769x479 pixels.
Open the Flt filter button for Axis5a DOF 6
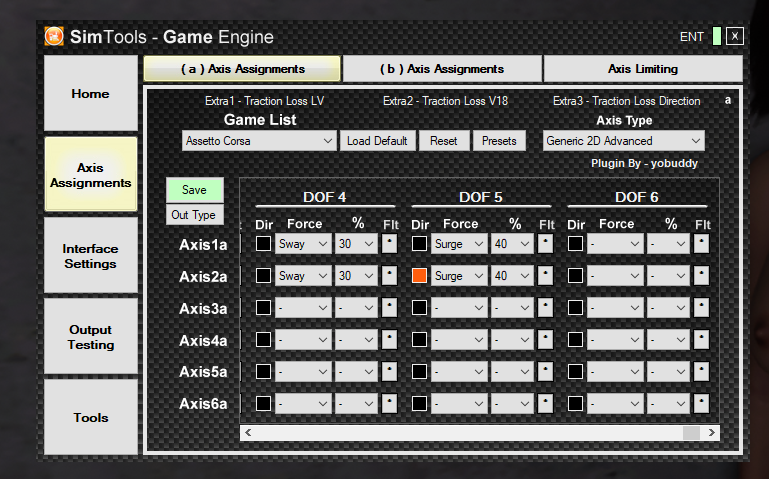click(701, 371)
